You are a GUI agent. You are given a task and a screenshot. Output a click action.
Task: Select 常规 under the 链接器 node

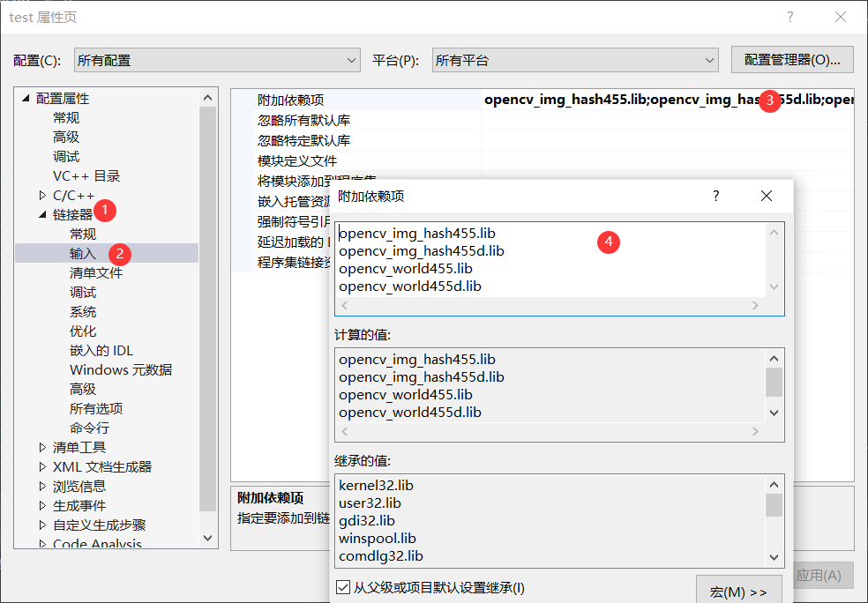click(x=81, y=234)
